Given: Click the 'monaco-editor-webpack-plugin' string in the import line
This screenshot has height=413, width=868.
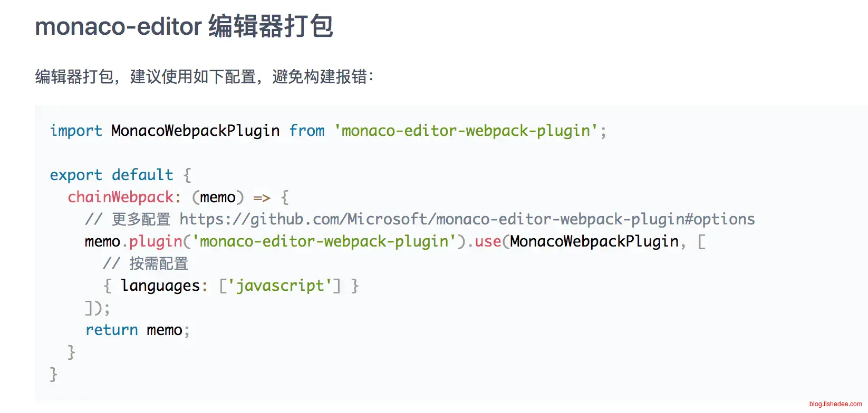Looking at the screenshot, I should tap(466, 131).
